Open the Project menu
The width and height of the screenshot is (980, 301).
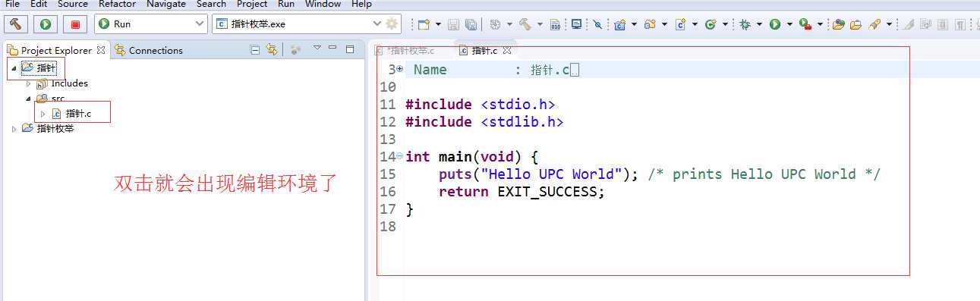coord(252,4)
